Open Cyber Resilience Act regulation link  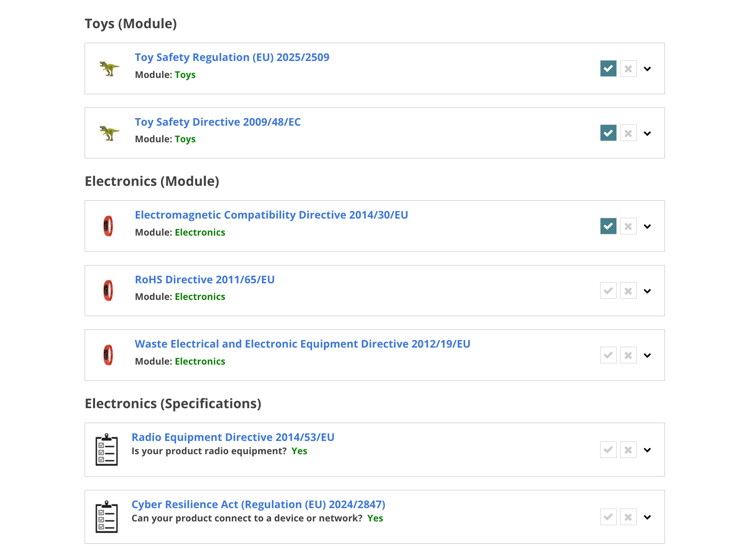(x=258, y=504)
